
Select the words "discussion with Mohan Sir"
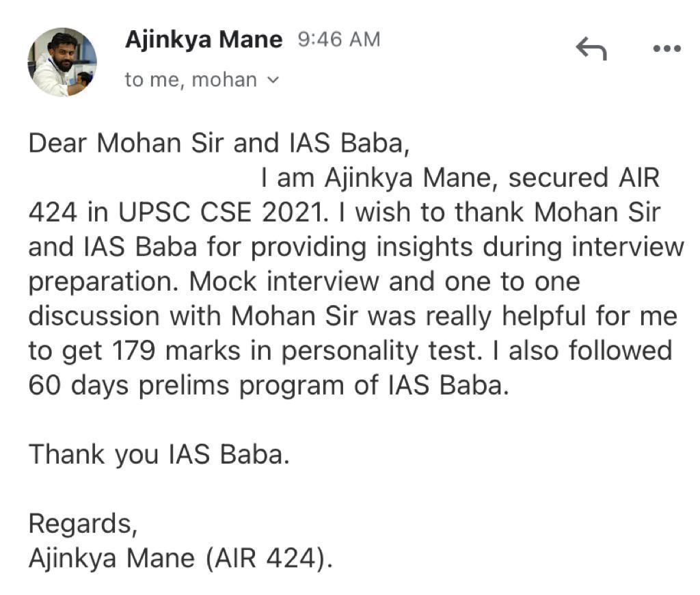(193, 316)
